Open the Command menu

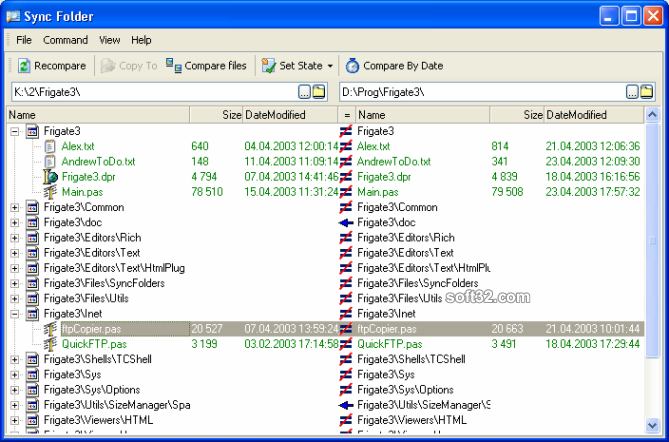65,40
